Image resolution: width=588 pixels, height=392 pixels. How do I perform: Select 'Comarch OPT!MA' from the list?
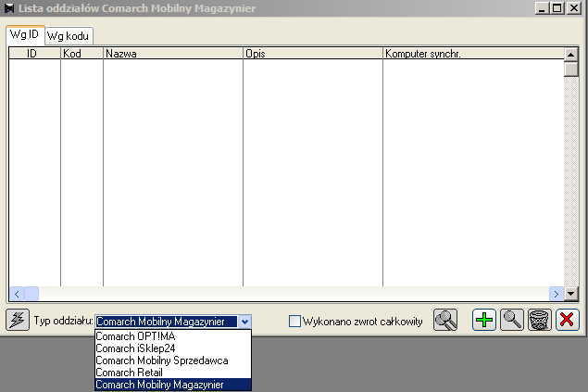[173, 336]
